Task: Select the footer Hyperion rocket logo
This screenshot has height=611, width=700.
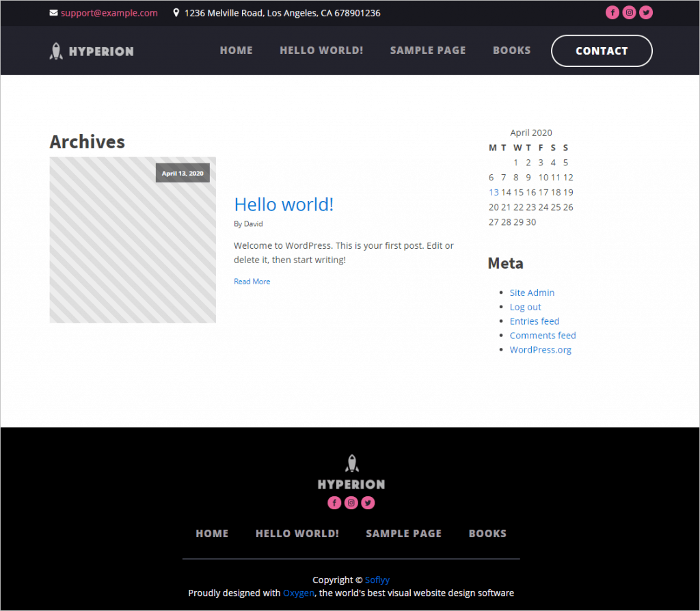Action: [x=351, y=463]
